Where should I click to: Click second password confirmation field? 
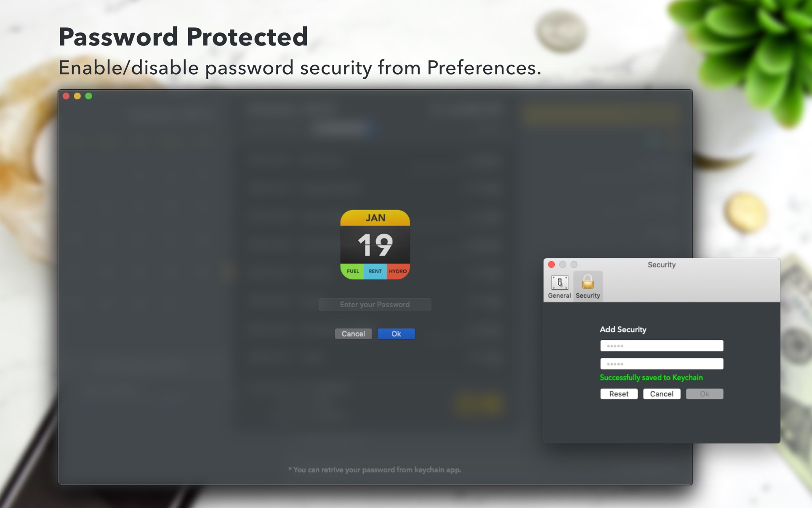(661, 364)
